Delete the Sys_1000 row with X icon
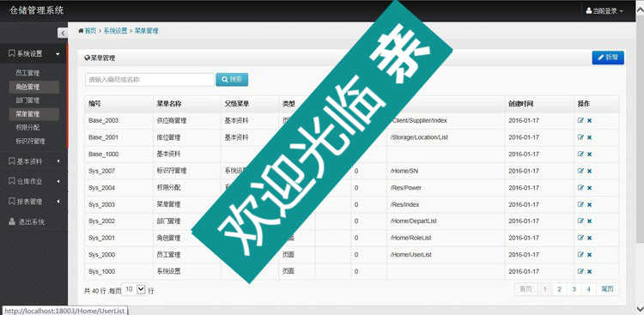Image resolution: width=644 pixels, height=315 pixels. (589, 272)
